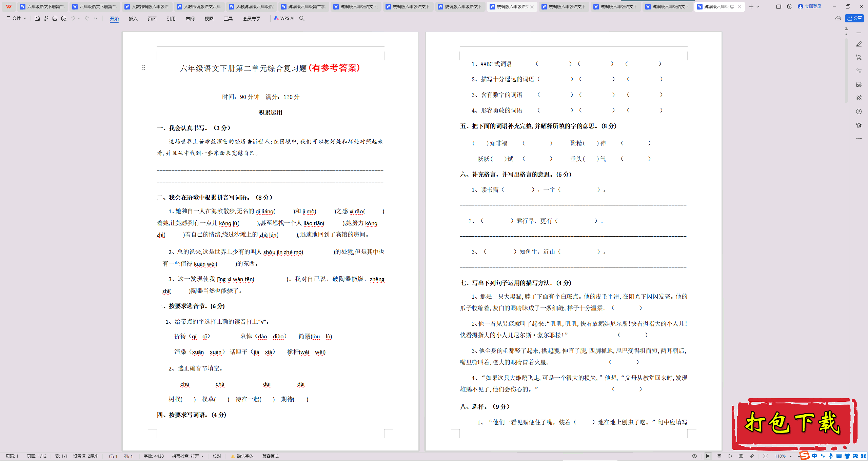
Task: Switch to page layout view
Action: [708, 456]
